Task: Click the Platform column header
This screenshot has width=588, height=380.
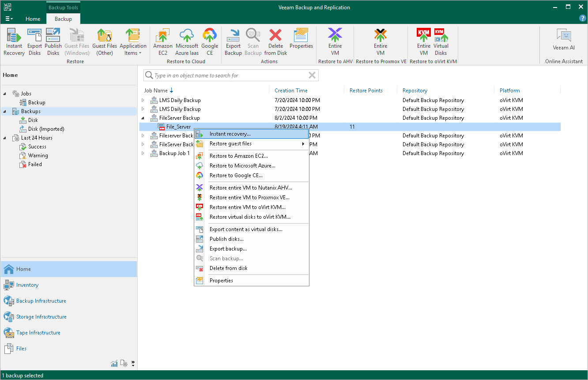Action: coord(510,91)
